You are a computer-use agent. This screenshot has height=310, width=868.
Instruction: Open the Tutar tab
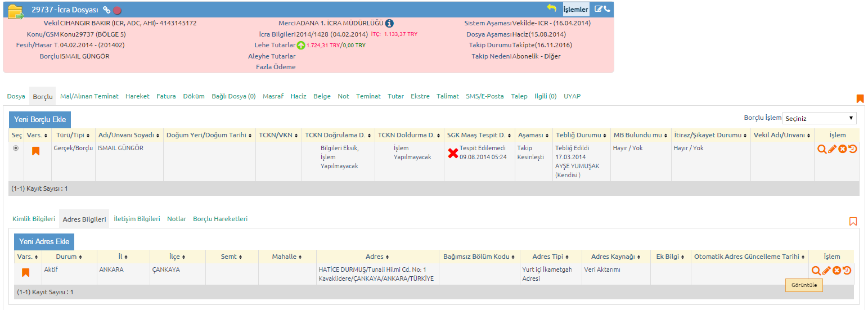[395, 96]
